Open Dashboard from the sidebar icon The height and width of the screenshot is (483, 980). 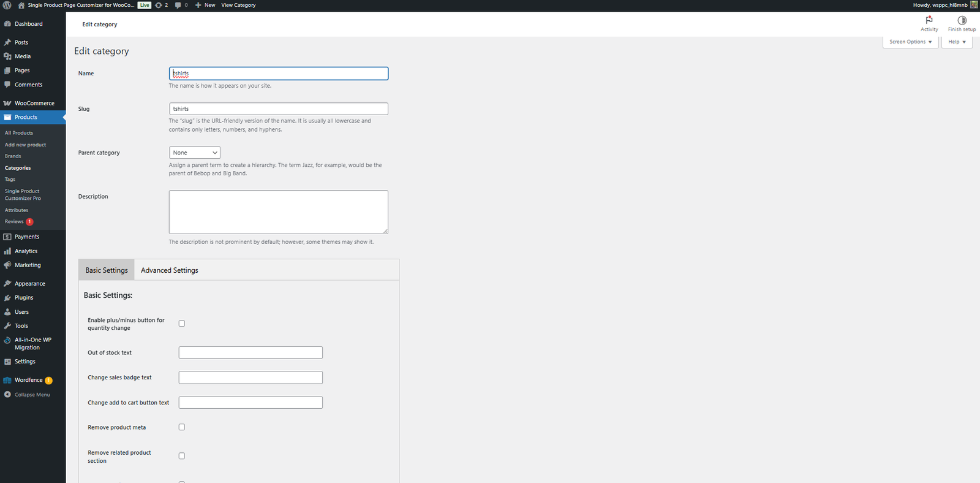[7, 24]
